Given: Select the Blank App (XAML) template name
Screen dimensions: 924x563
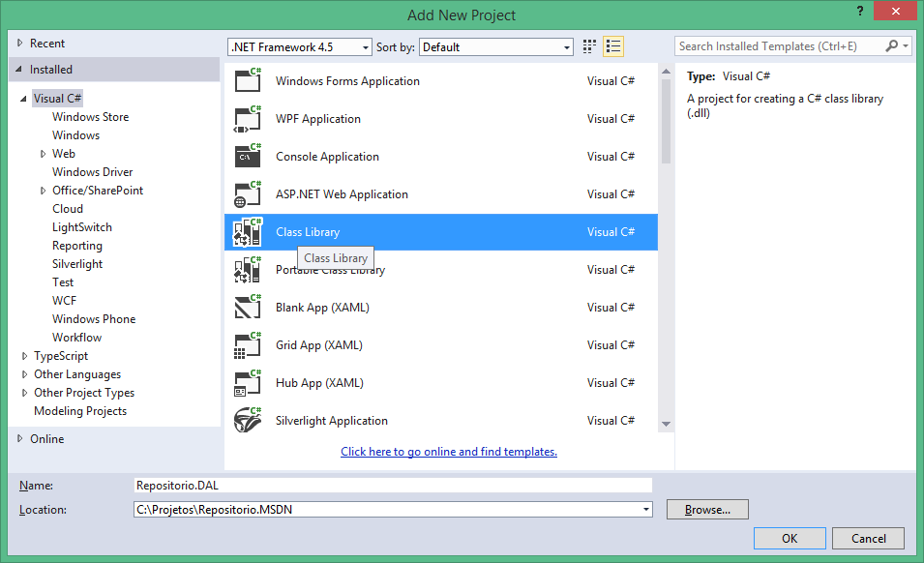Looking at the screenshot, I should click(322, 308).
